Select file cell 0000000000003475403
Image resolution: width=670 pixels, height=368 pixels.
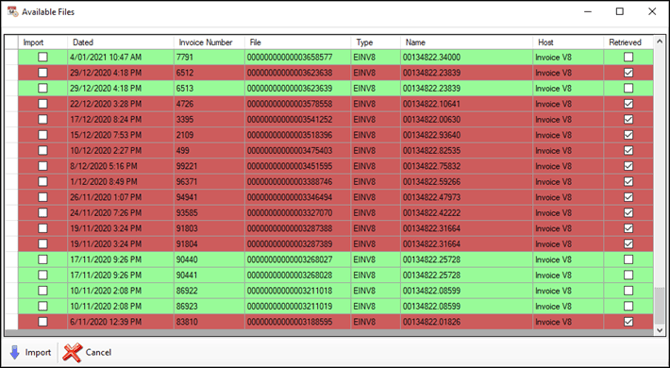point(297,150)
